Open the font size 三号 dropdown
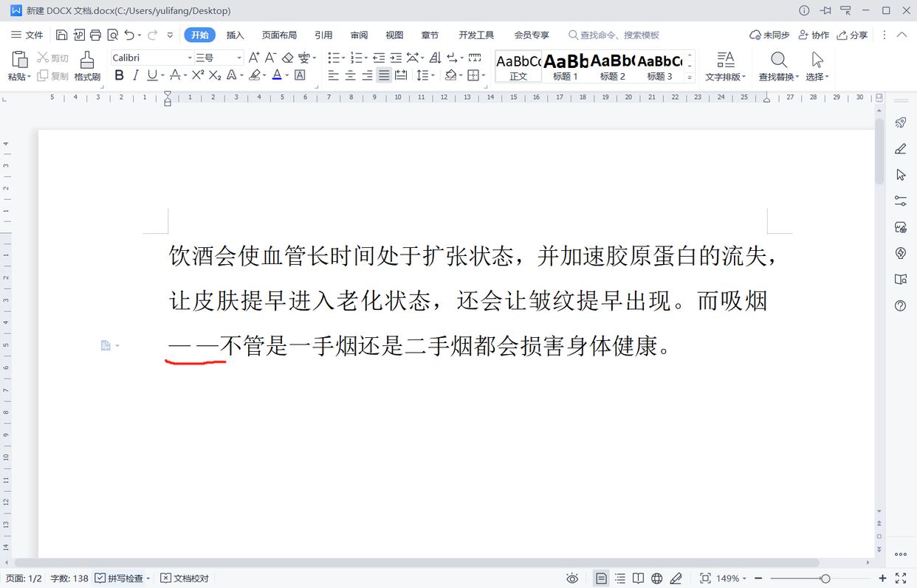The width and height of the screenshot is (917, 588). point(239,58)
